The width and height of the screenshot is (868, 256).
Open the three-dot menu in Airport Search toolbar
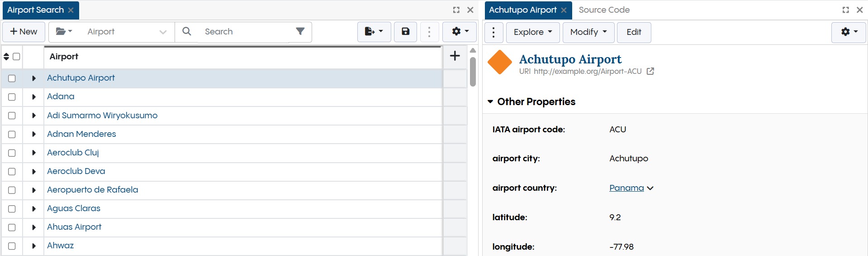click(429, 32)
